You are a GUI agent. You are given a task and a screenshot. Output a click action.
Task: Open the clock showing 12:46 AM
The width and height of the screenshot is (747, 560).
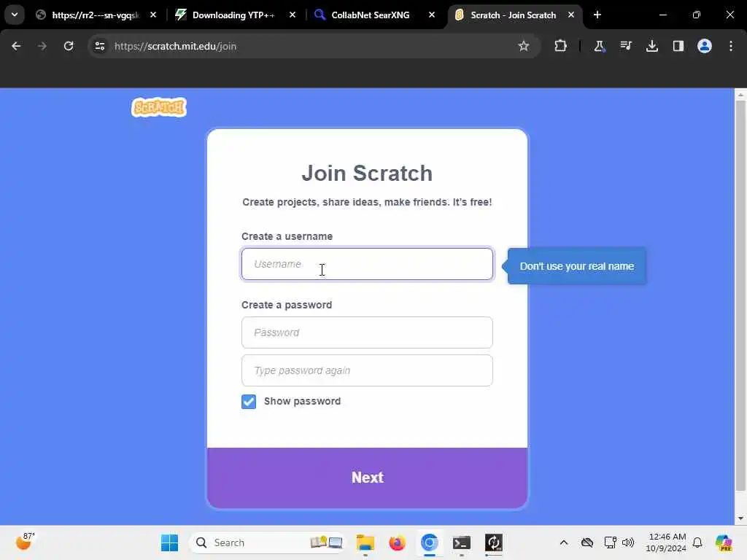tap(666, 542)
